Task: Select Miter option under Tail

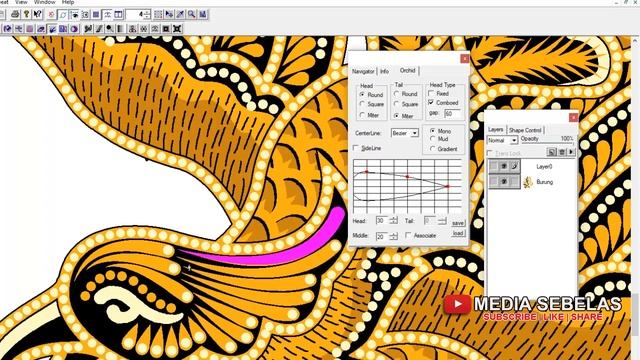Action: (x=396, y=116)
